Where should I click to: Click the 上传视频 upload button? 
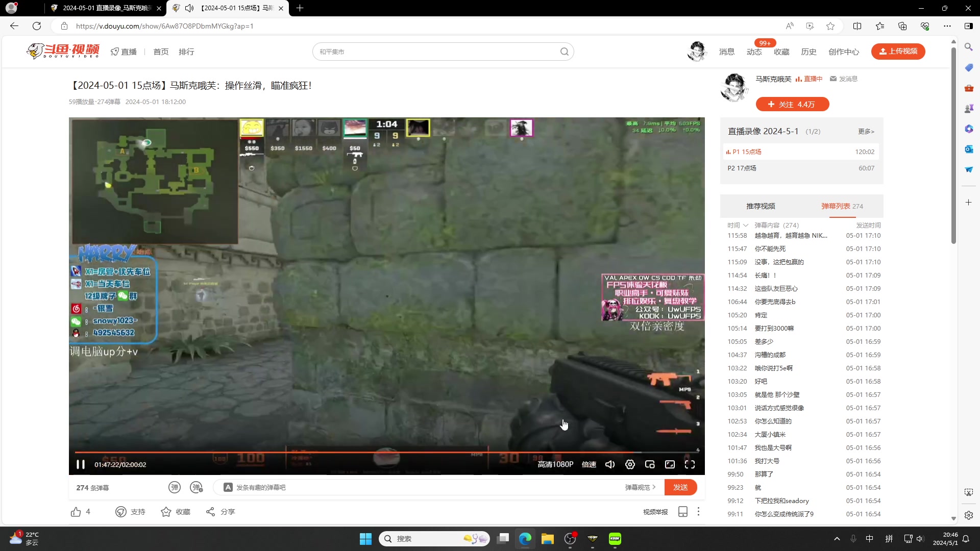coord(898,51)
